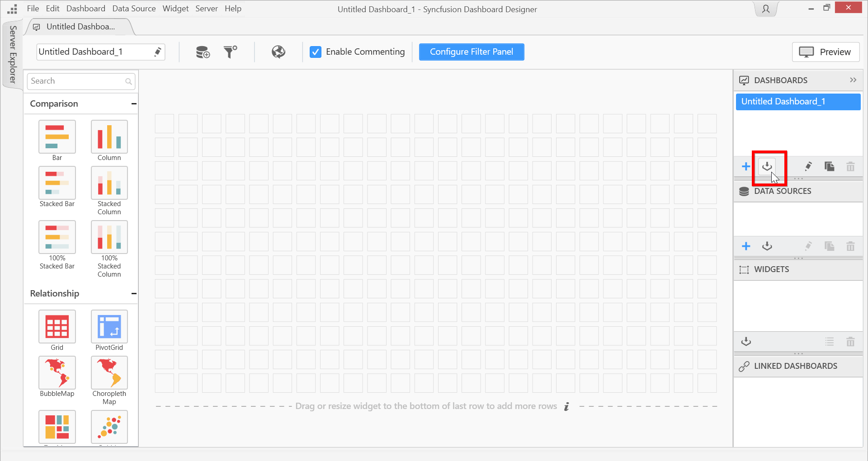This screenshot has height=461, width=868.
Task: Choose the 100% Stacked Bar widget
Action: click(x=57, y=237)
